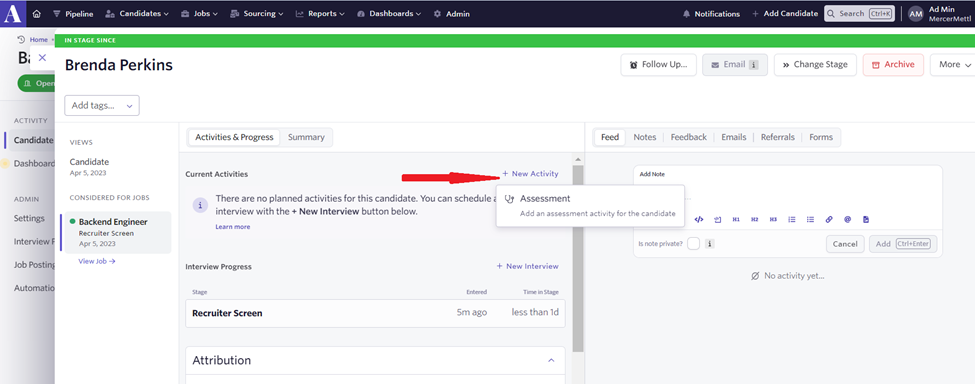Open Notifications
Viewport: 975px width, 384px height.
711,14
